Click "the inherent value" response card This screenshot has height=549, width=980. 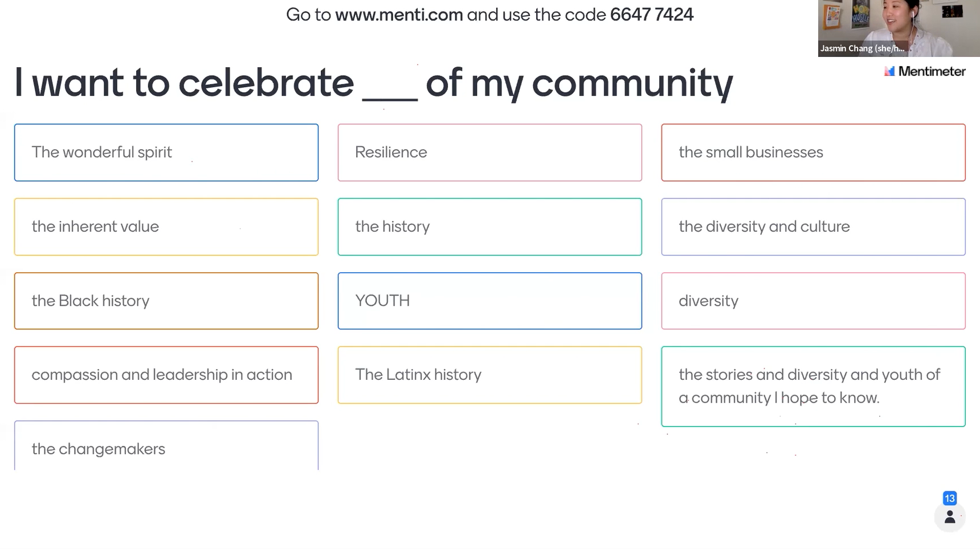(166, 227)
